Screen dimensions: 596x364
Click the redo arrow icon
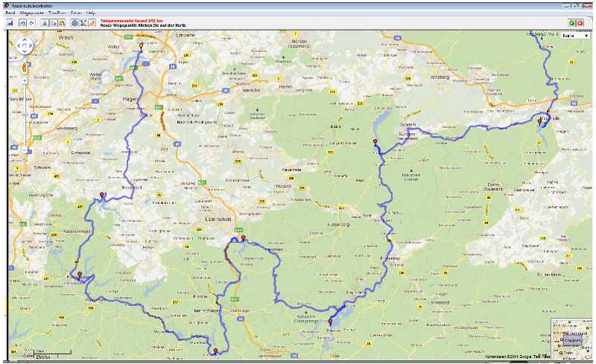pyautogui.click(x=32, y=23)
